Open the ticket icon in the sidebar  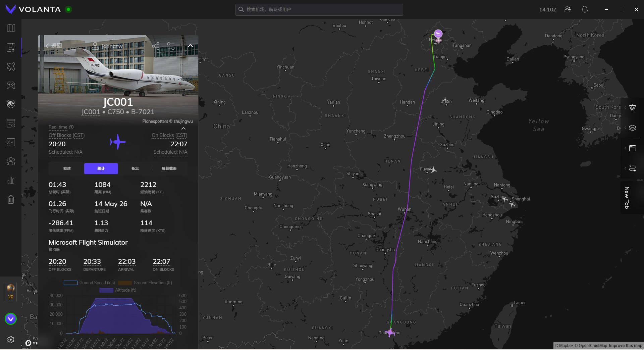(11, 142)
